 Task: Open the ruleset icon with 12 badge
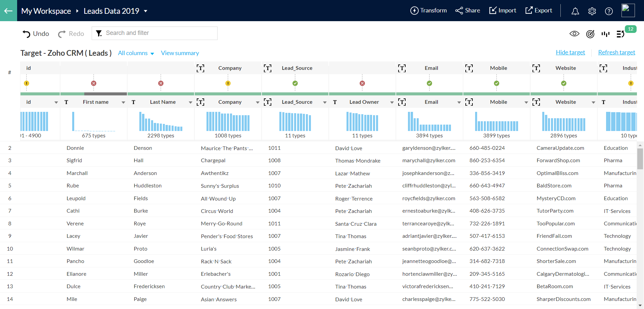pos(620,34)
